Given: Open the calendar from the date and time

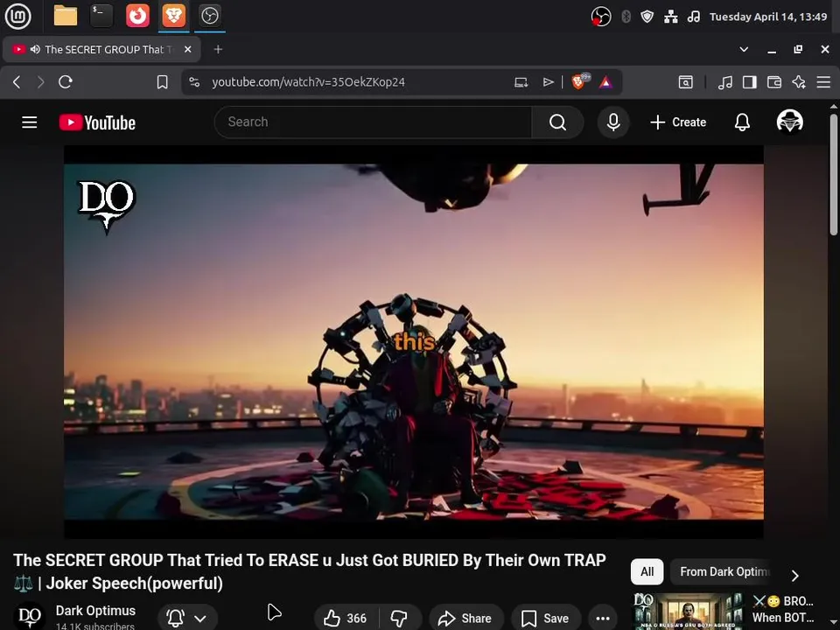Looking at the screenshot, I should point(768,17).
